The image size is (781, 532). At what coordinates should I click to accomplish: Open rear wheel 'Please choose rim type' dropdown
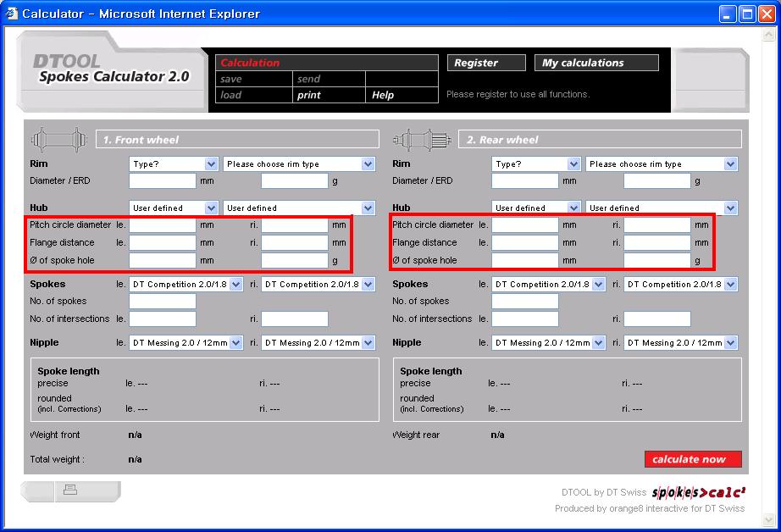click(x=662, y=163)
